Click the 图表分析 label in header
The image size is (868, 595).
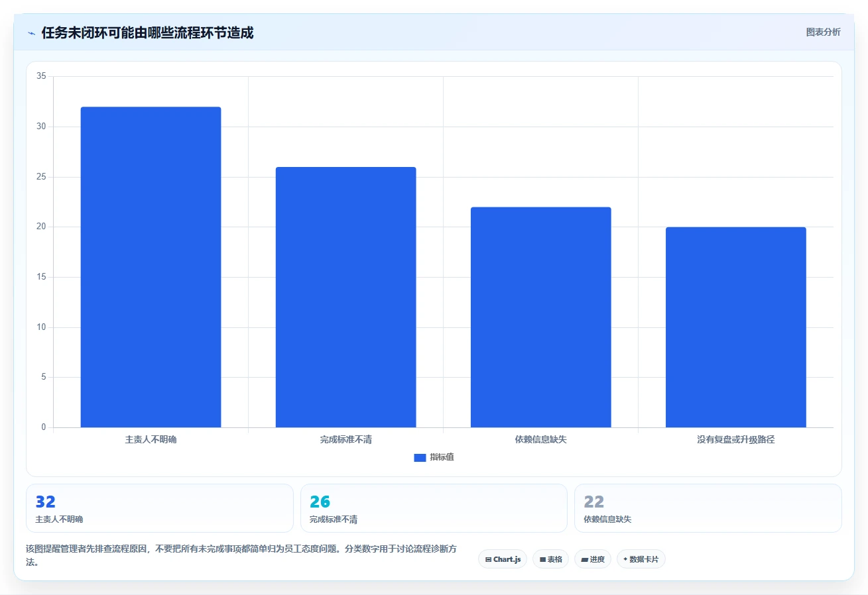point(823,32)
